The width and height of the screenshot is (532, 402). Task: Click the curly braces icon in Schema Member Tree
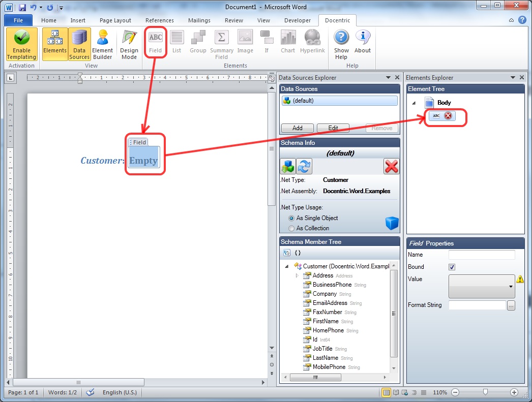298,253
